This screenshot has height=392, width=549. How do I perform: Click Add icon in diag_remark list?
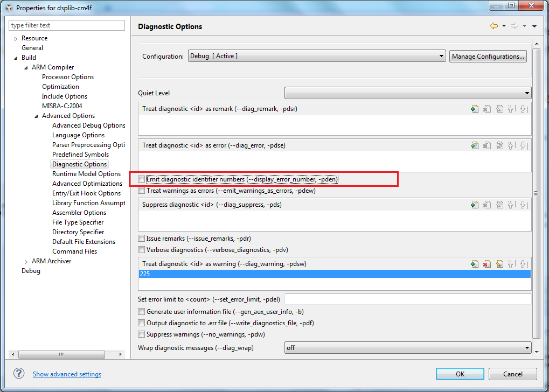475,109
